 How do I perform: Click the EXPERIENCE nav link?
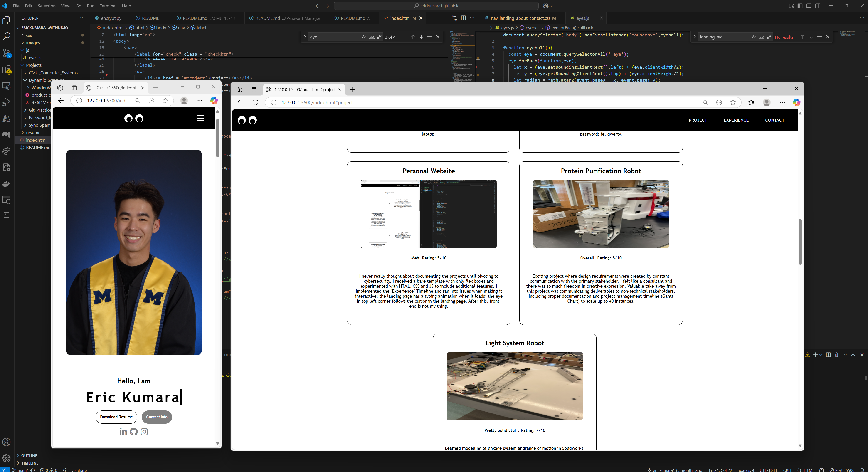[x=736, y=120]
